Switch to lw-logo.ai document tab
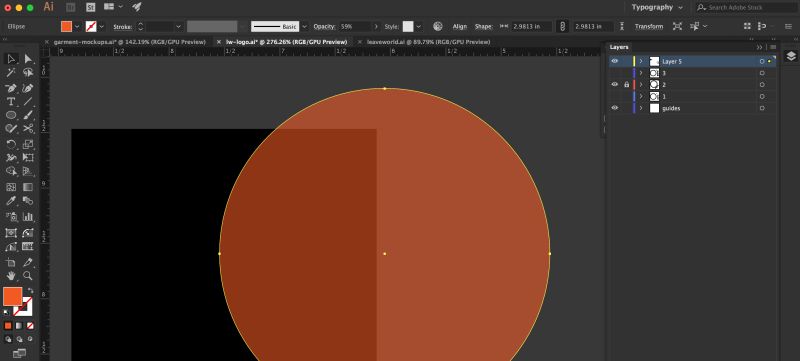The image size is (800, 361). pos(286,42)
